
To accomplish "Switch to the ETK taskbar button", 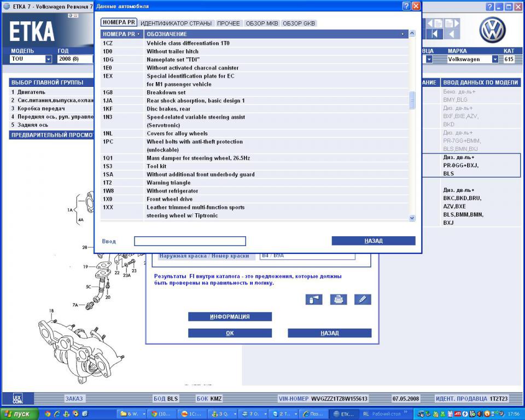I will 344,414.
